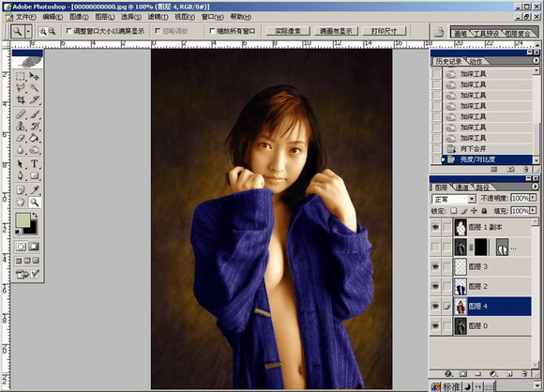Open the 滤镜 menu
Image resolution: width=544 pixels, height=392 pixels.
pos(158,17)
